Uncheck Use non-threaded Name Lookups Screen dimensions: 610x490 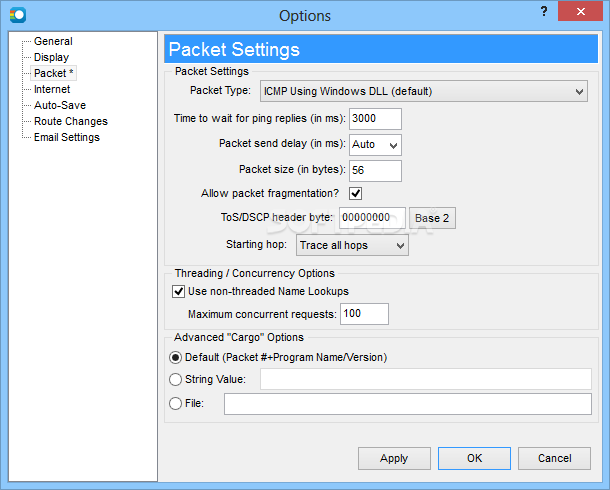pos(179,291)
